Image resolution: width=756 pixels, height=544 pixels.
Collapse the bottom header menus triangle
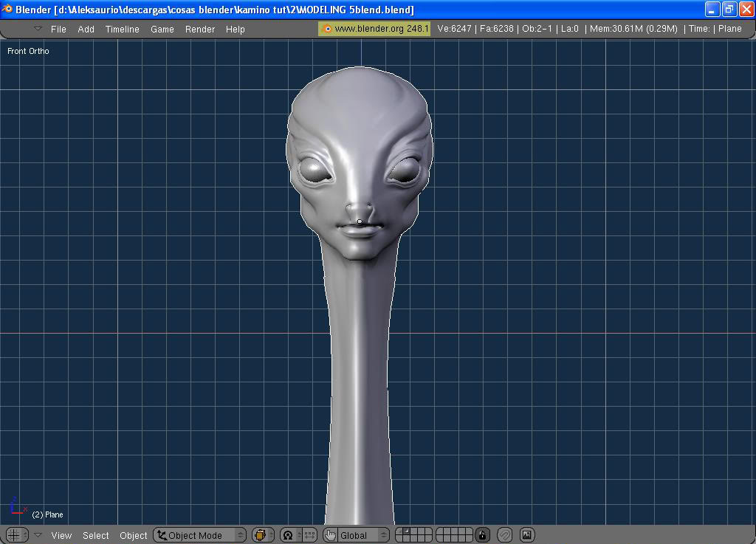click(38, 535)
